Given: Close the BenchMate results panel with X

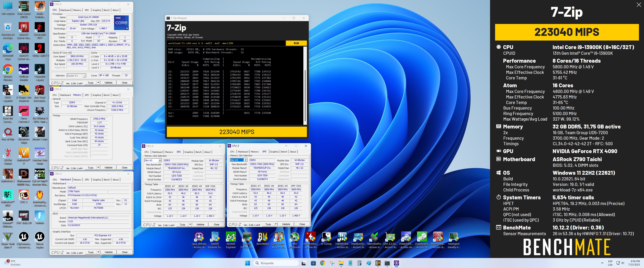Looking at the screenshot, I should point(639,5).
